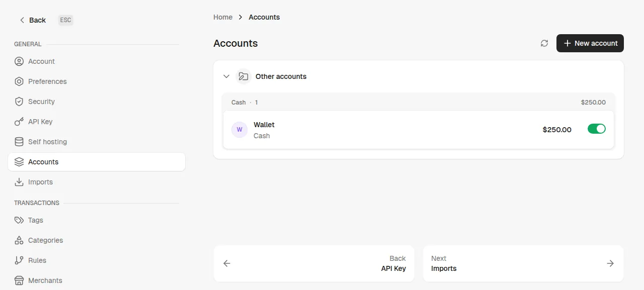Open API Key settings
The height and width of the screenshot is (290, 644).
(x=97, y=122)
